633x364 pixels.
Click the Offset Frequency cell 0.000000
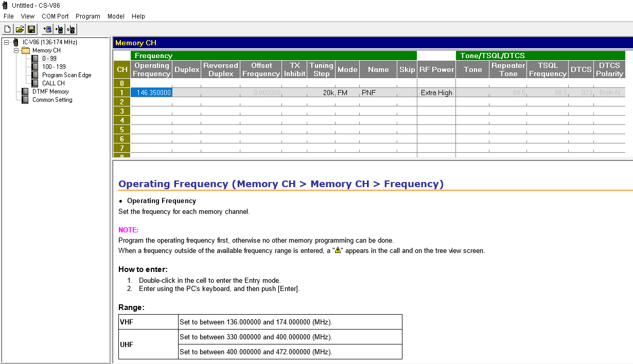click(261, 93)
